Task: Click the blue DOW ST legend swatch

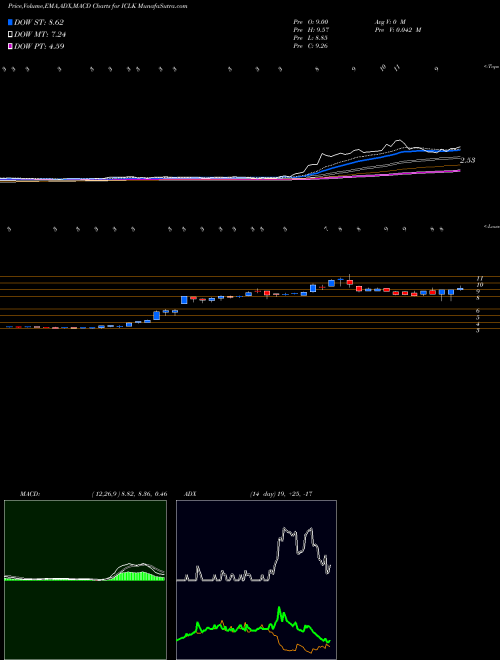Action: tap(10, 22)
